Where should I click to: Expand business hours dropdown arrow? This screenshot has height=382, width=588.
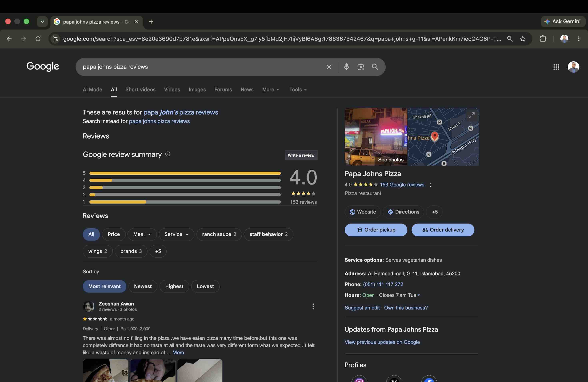(x=419, y=295)
